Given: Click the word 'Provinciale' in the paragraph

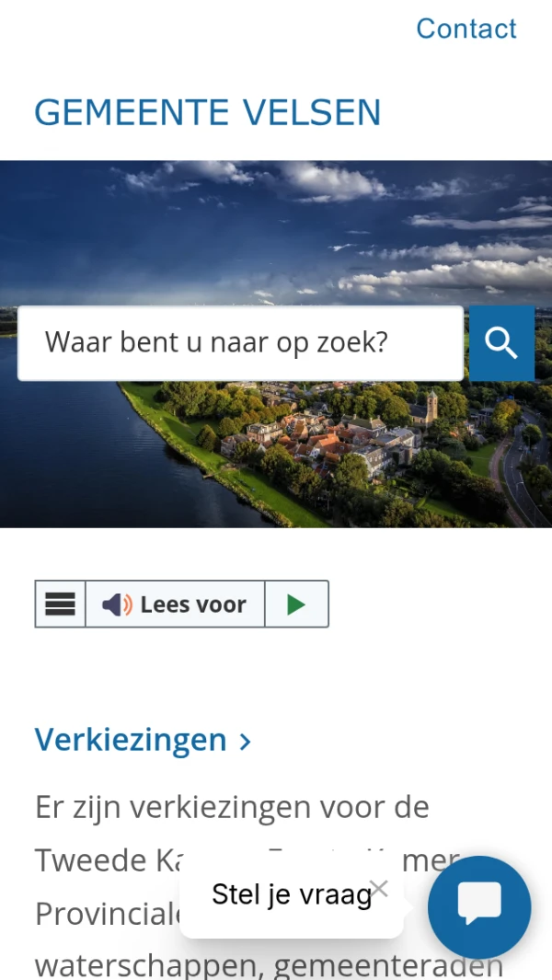Looking at the screenshot, I should [108, 913].
